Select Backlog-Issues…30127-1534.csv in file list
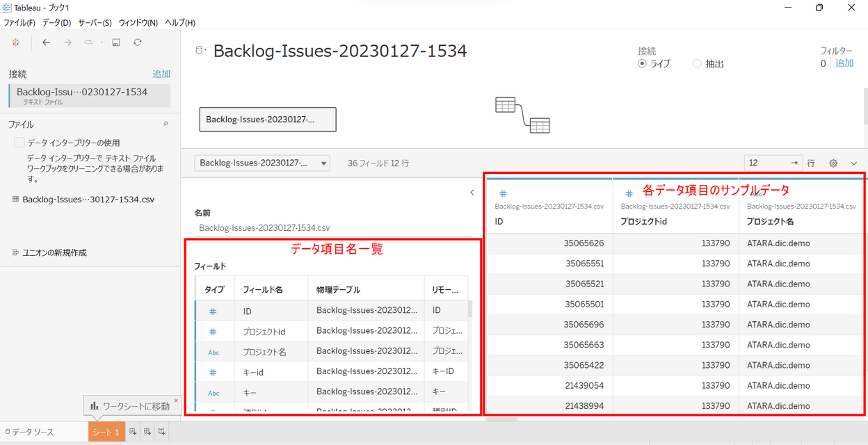868x445 pixels. point(88,199)
